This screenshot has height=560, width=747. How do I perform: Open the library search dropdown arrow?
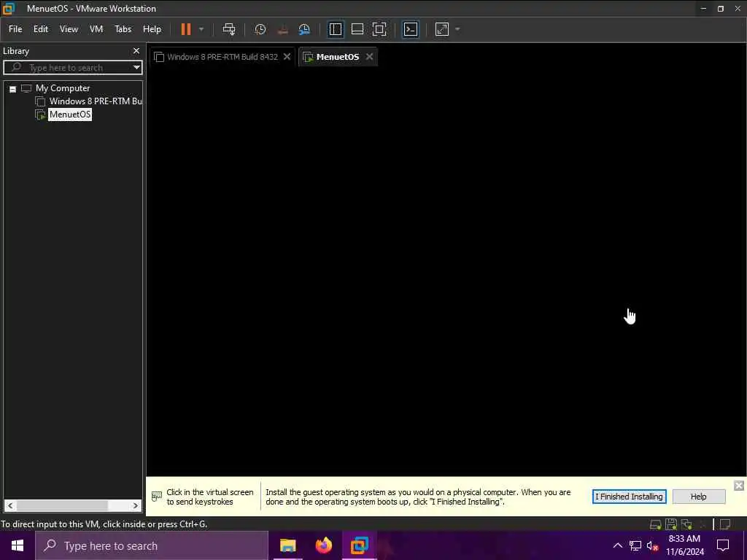point(136,68)
